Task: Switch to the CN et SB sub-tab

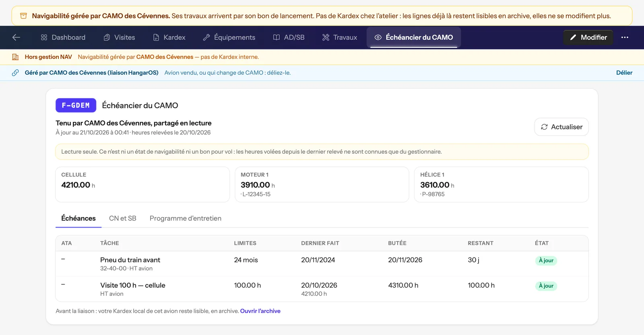Action: tap(123, 218)
